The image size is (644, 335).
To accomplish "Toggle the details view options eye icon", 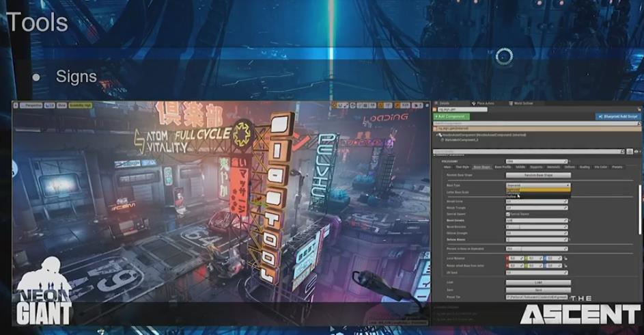I will pos(637,152).
